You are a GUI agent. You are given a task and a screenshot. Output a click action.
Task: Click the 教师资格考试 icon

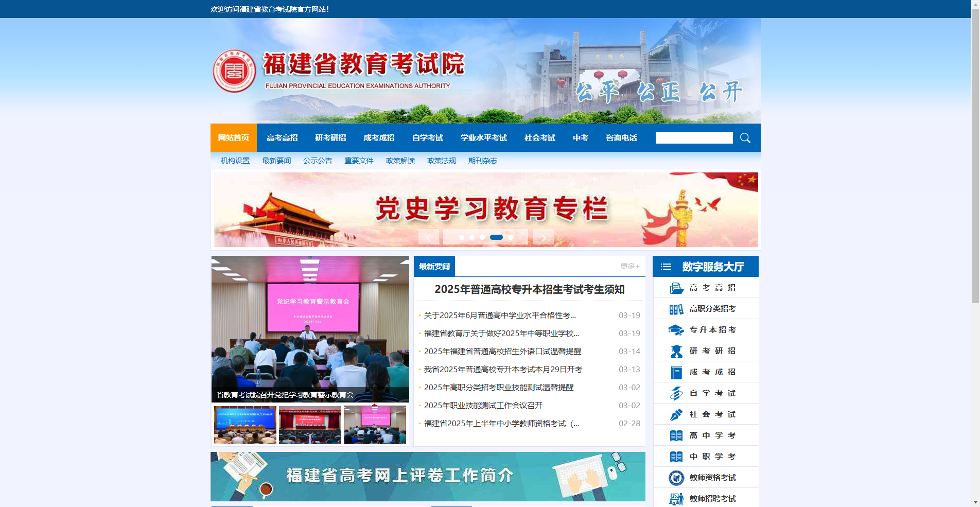click(676, 477)
